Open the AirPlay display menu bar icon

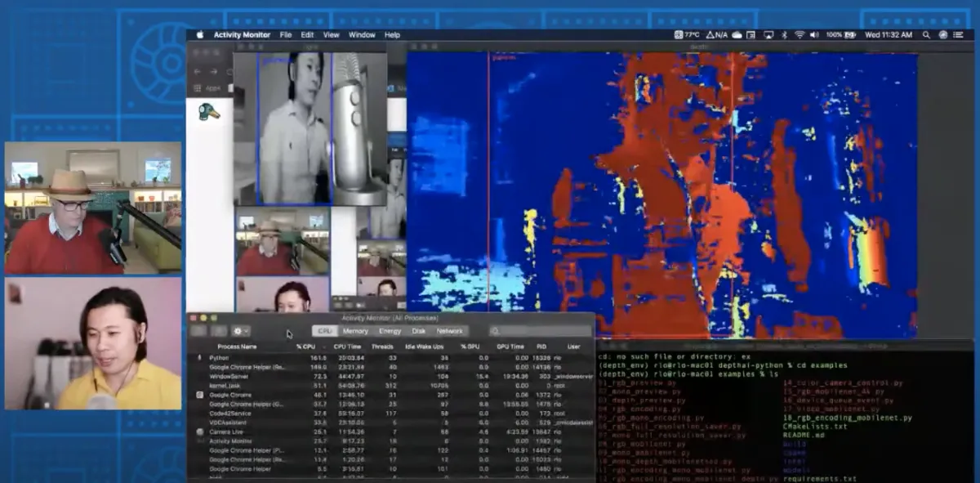click(x=768, y=35)
